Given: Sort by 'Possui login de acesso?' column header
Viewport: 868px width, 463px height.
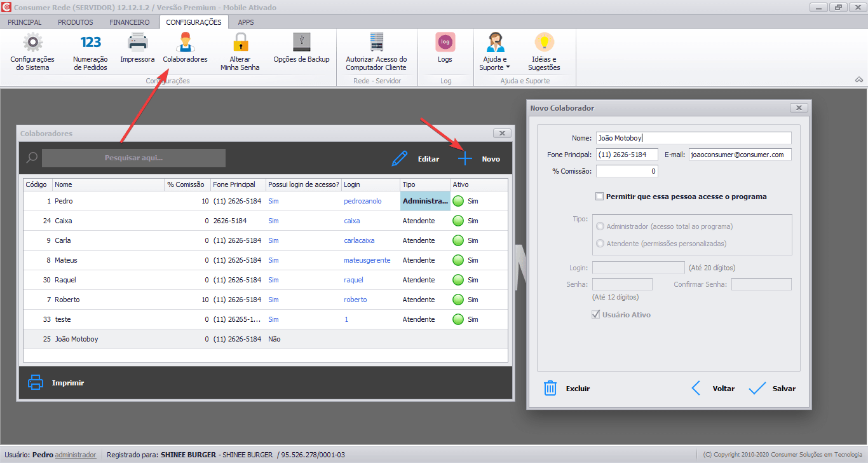Looking at the screenshot, I should click(x=303, y=184).
